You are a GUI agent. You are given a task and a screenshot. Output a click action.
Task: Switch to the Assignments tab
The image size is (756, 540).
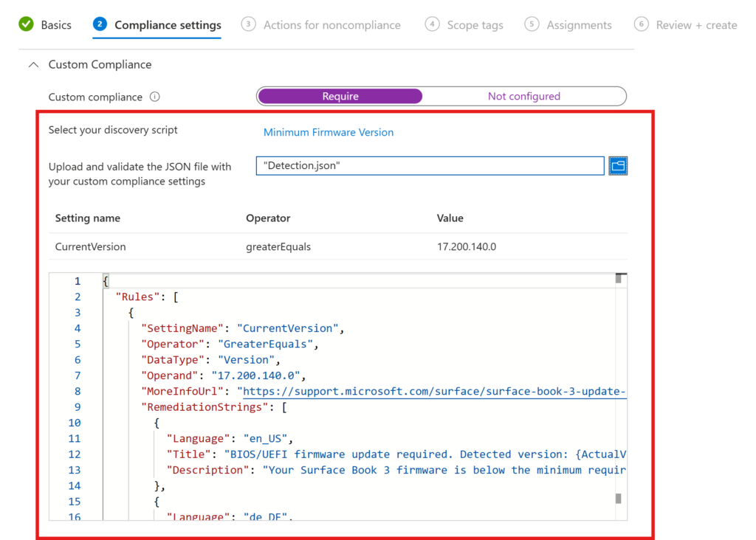click(579, 25)
